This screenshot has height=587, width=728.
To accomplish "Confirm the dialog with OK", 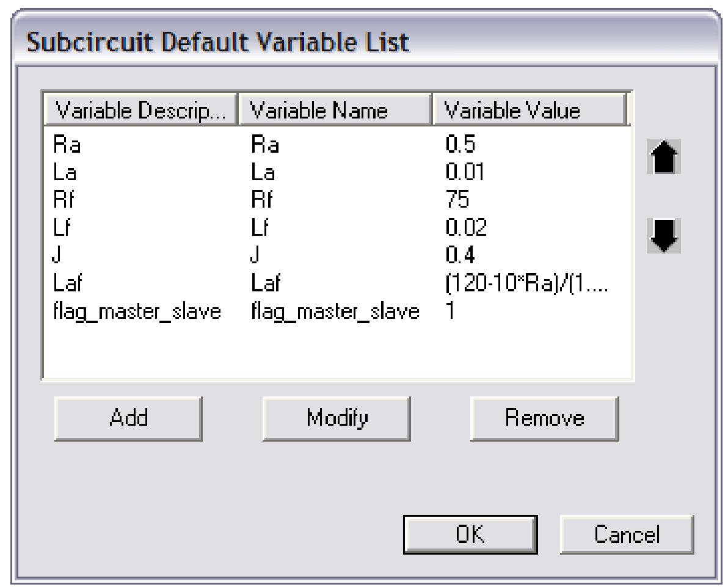I will point(470,534).
